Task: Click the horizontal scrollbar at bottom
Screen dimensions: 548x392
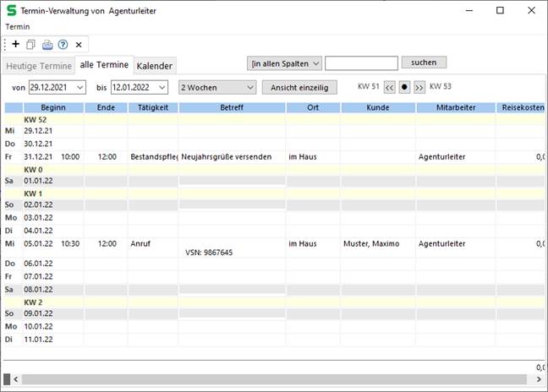Action: coord(271,379)
